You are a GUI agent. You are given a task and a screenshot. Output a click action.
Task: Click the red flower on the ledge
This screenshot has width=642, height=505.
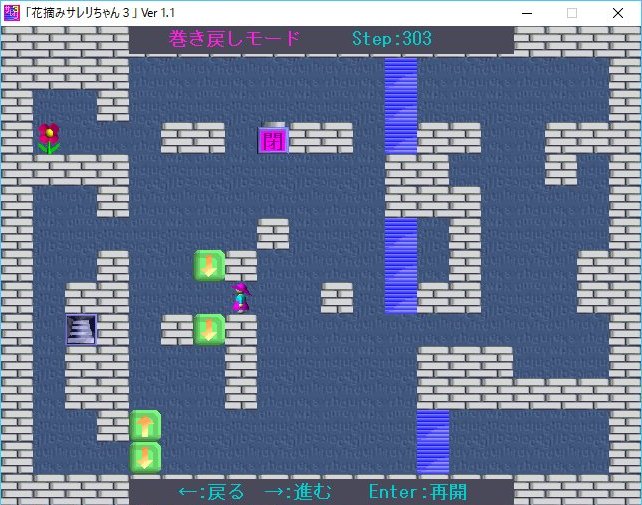(48, 138)
